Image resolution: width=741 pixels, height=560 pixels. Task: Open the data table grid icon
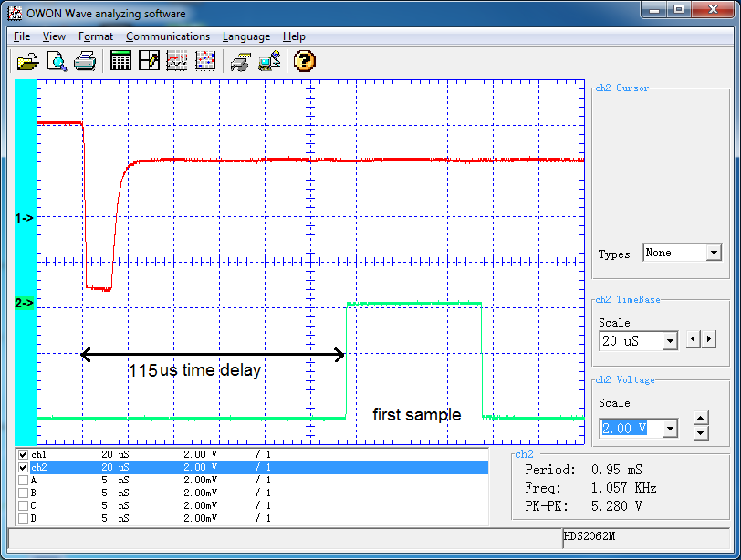point(120,61)
